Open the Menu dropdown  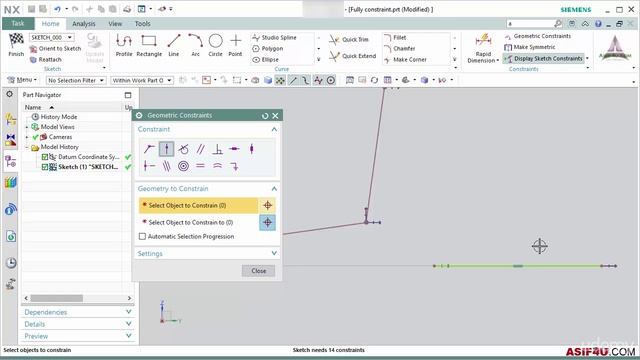22,80
